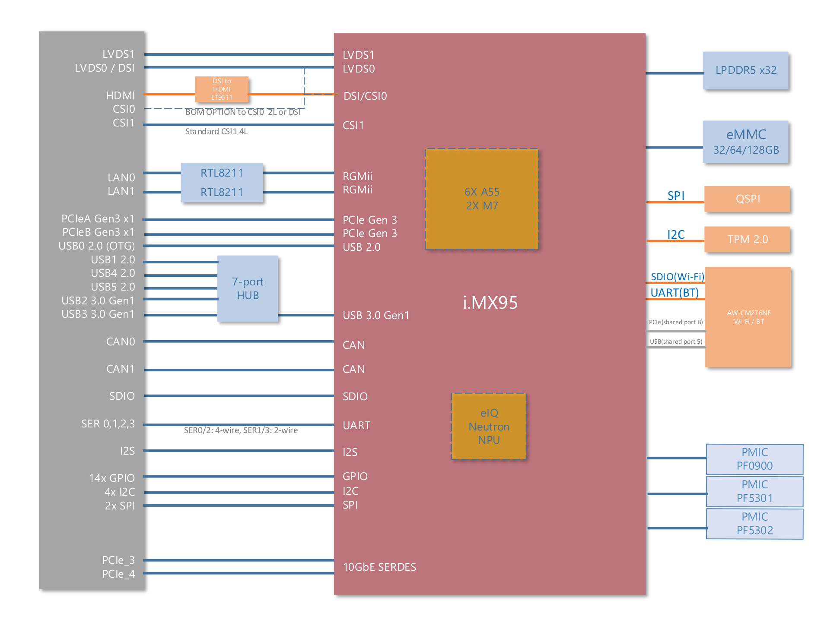Click the 'USB0 2.0 (OTG)' label
The height and width of the screenshot is (620, 840).
(97, 246)
